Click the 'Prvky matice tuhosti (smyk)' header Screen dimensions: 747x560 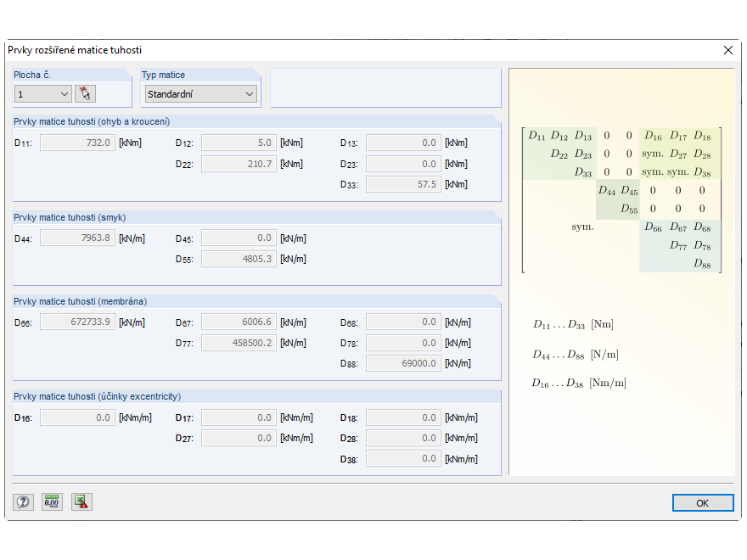[x=70, y=217]
